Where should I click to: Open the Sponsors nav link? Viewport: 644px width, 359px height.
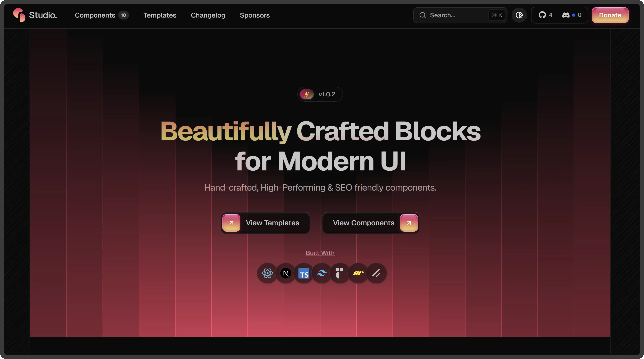pyautogui.click(x=255, y=15)
